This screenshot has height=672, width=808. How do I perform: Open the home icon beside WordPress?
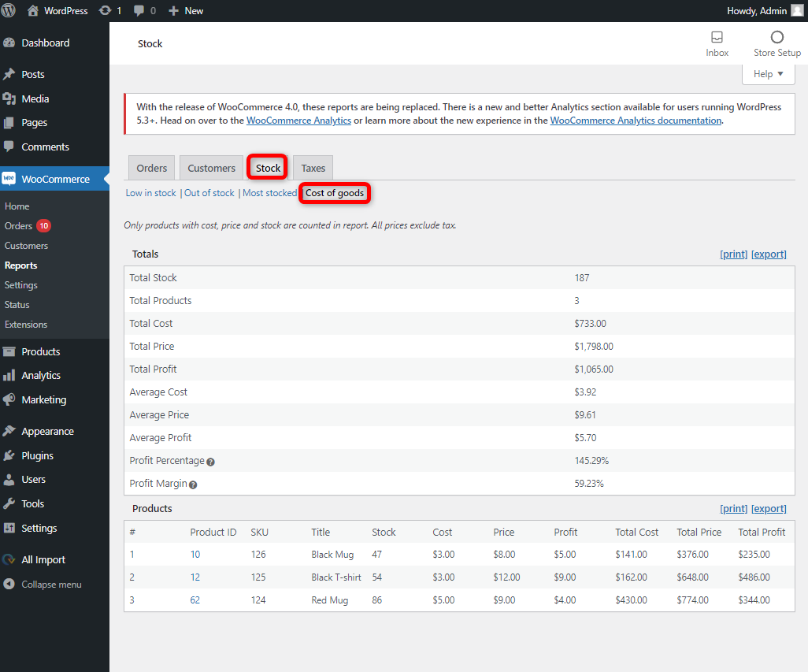pos(33,10)
